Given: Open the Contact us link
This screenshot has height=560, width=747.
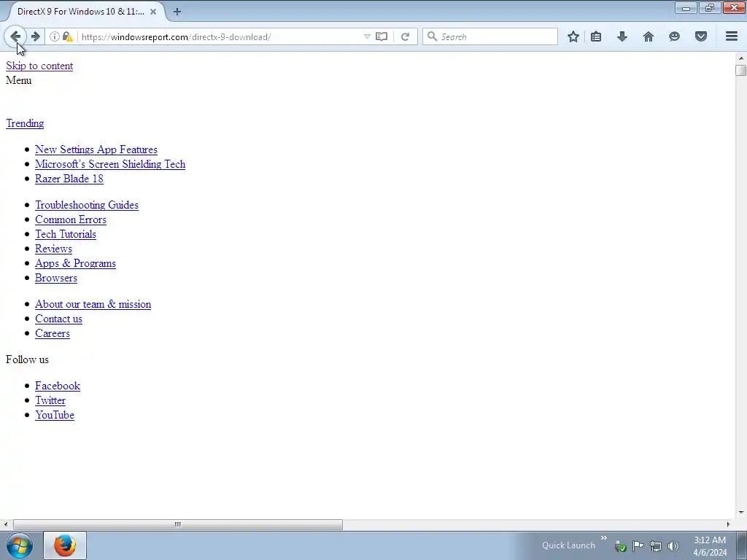Looking at the screenshot, I should coord(58,319).
